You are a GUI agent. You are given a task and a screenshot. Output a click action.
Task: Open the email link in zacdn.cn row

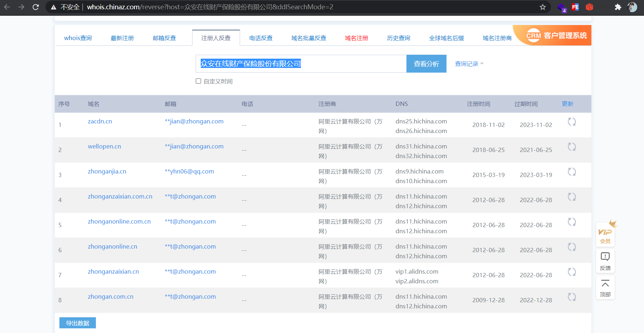(x=194, y=122)
